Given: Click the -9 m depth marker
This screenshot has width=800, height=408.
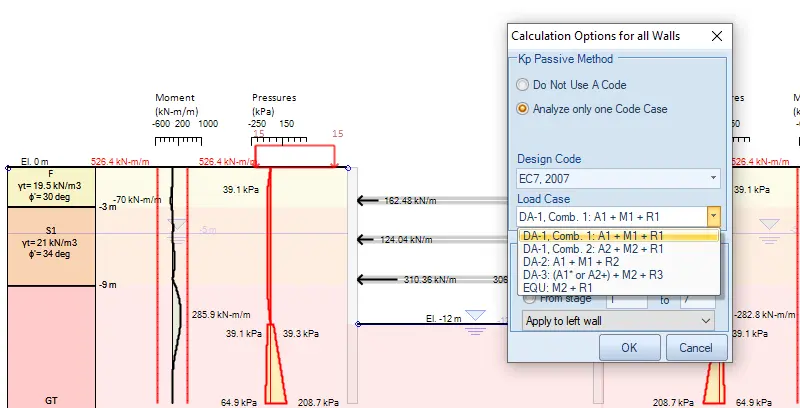Looking at the screenshot, I should (108, 285).
